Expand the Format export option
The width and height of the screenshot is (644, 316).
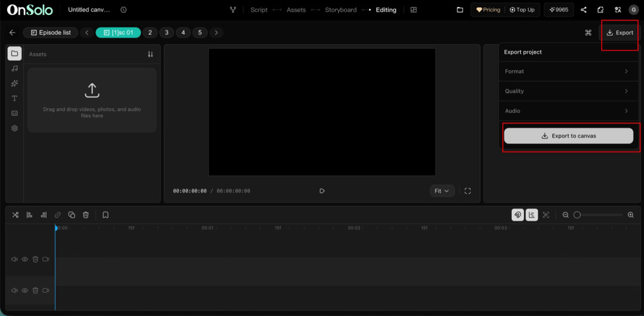click(x=569, y=71)
